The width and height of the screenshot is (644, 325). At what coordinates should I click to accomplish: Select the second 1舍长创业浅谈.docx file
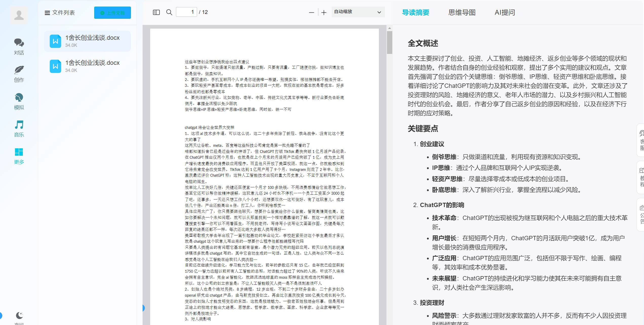tap(87, 66)
